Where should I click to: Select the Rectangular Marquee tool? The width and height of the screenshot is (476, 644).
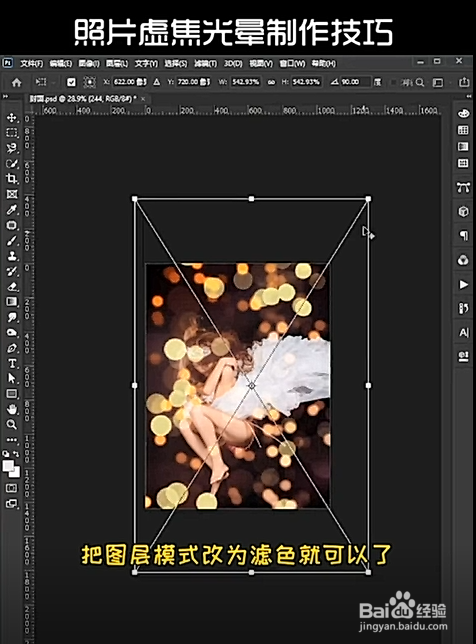(11, 132)
